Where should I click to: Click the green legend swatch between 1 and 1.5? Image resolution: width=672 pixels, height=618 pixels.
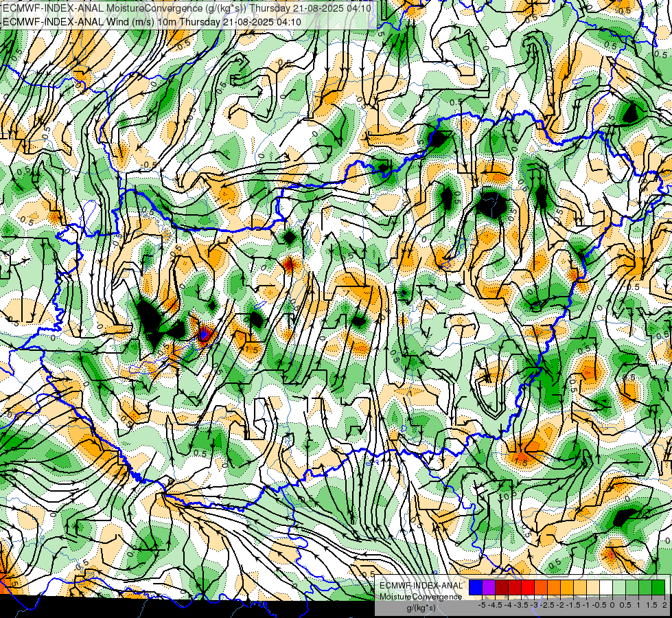coord(645,588)
